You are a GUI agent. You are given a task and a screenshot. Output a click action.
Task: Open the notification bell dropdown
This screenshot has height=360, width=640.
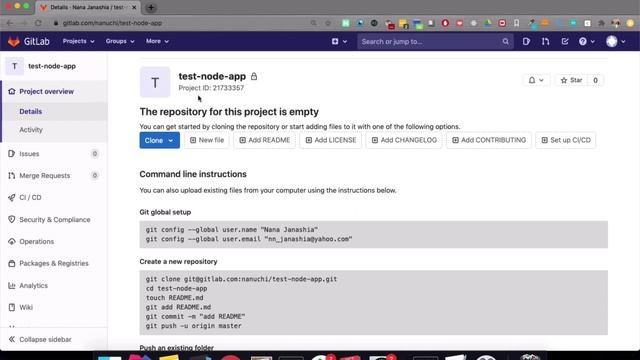(536, 80)
